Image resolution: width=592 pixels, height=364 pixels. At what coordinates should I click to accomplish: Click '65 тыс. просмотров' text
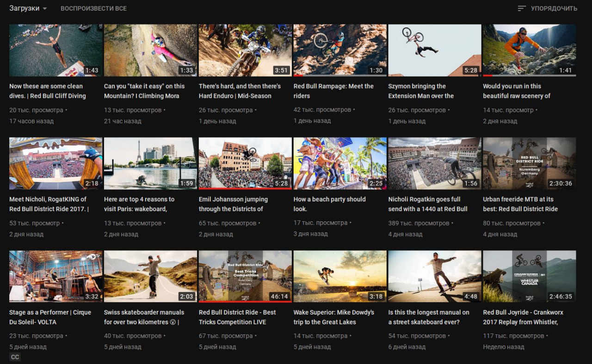(228, 223)
